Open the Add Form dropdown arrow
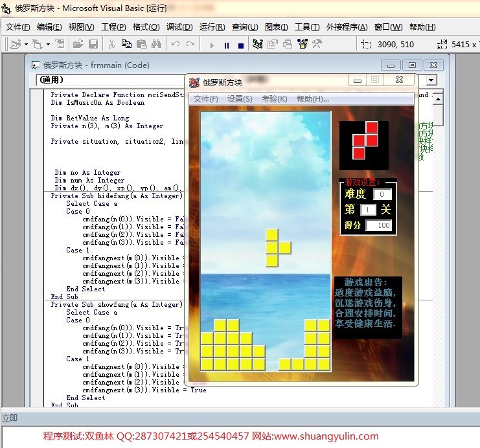Image resolution: width=480 pixels, height=448 pixels. (48, 45)
